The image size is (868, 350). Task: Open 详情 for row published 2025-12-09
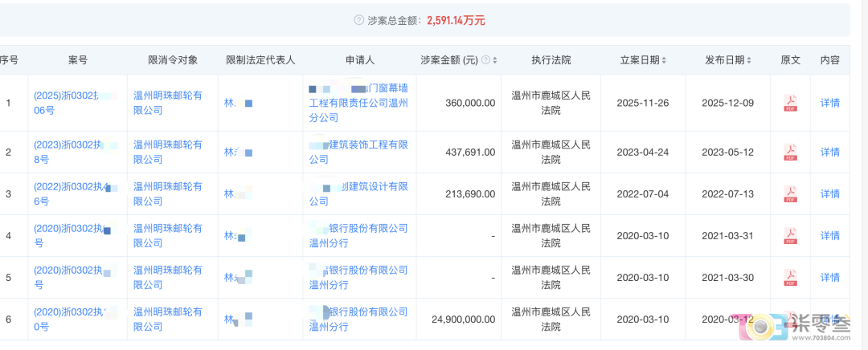829,103
